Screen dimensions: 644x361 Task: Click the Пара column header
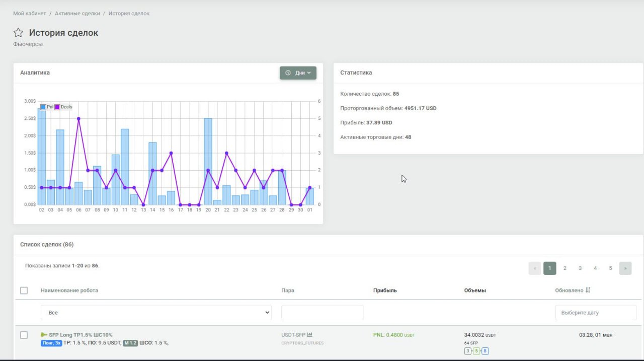pyautogui.click(x=288, y=291)
